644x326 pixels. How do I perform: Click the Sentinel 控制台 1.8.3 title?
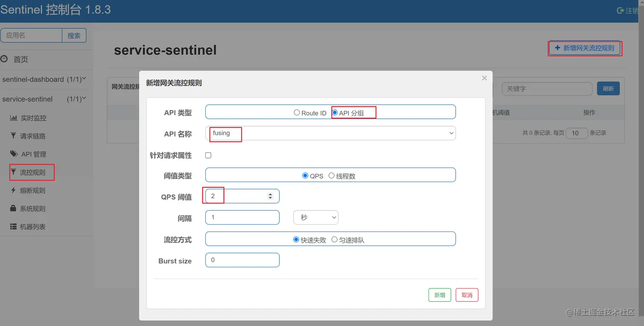click(x=55, y=10)
